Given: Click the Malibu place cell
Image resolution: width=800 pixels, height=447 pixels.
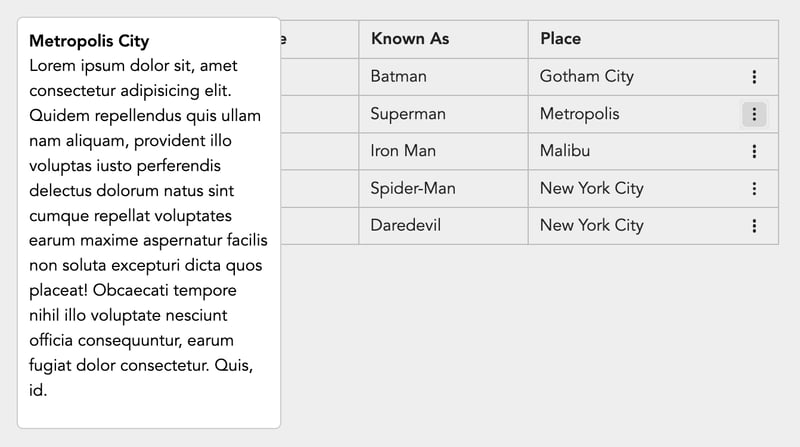Looking at the screenshot, I should pyautogui.click(x=565, y=151).
